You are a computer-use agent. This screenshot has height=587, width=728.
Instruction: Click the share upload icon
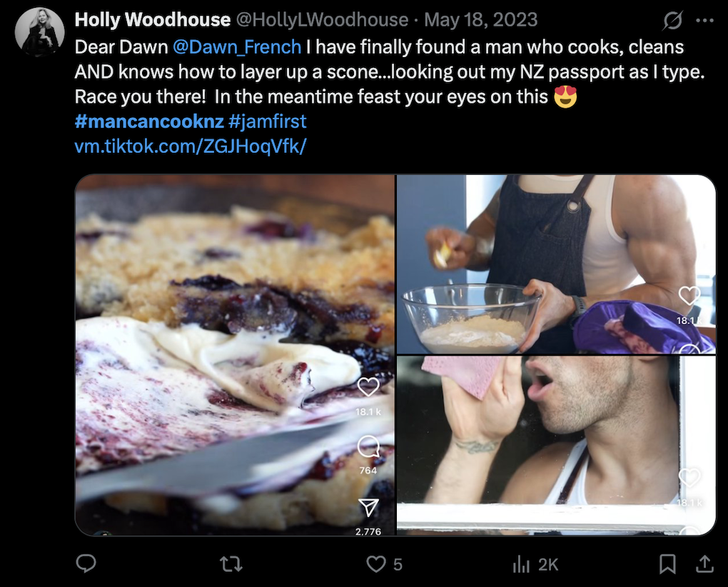click(x=704, y=564)
